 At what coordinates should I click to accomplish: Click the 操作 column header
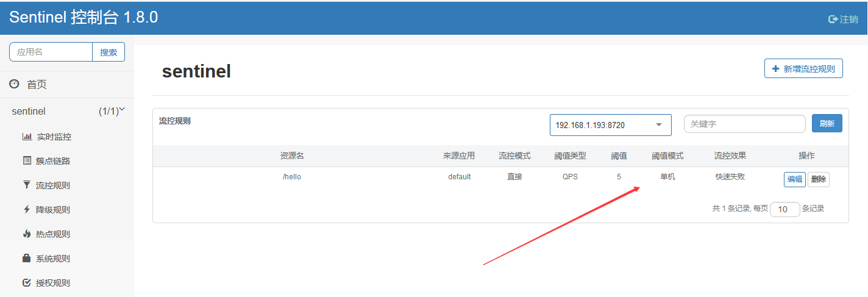(806, 156)
